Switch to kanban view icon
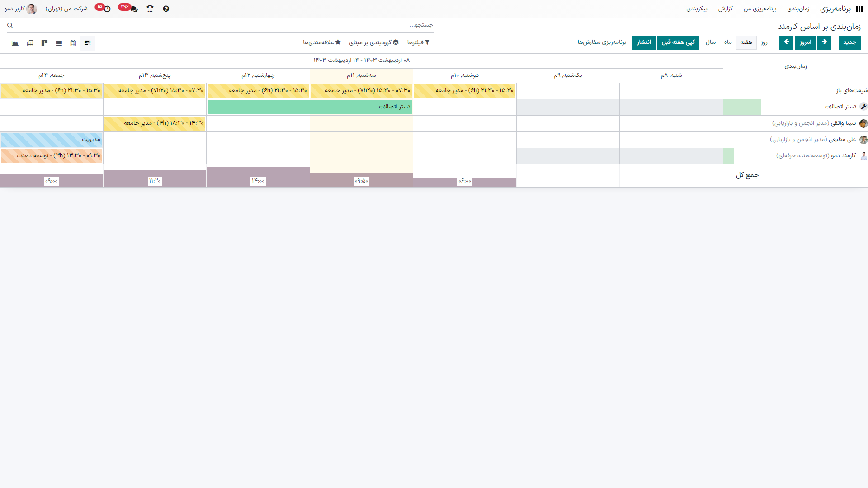868x488 pixels. point(44,43)
